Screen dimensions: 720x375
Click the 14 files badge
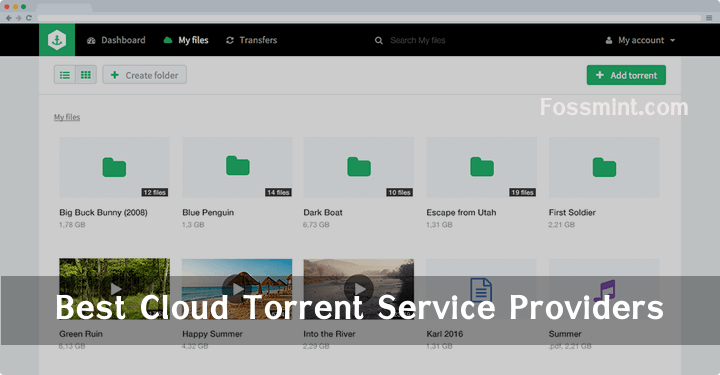click(278, 192)
